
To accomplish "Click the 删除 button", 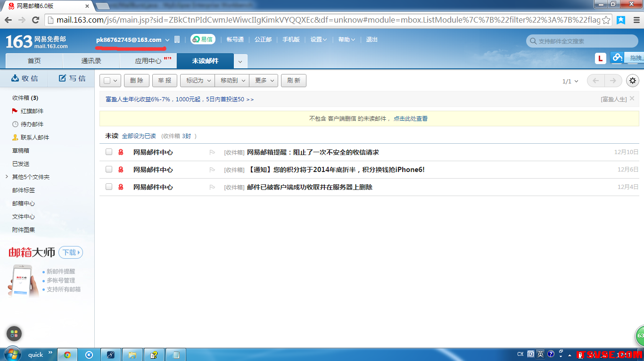I will tap(136, 81).
